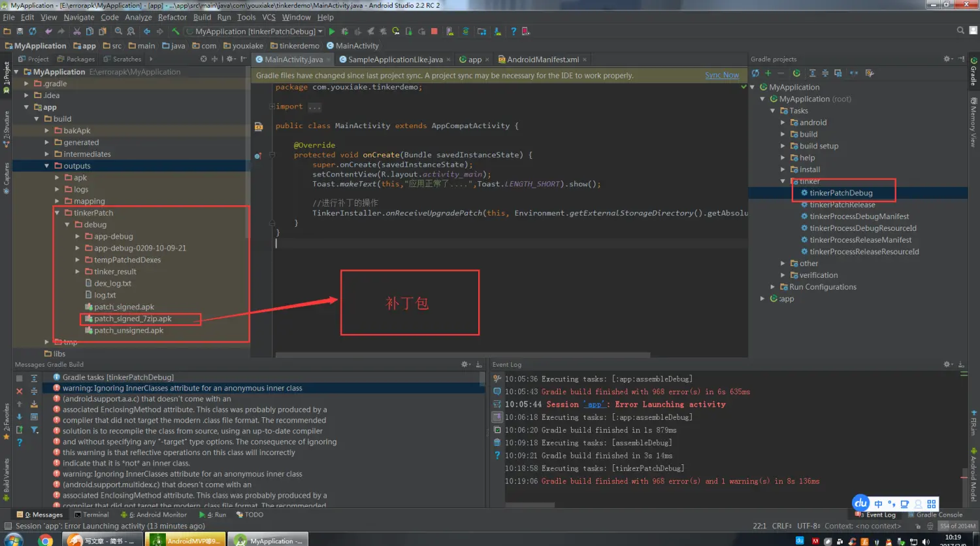
Task: Click the Windows Start button
Action: (13, 540)
